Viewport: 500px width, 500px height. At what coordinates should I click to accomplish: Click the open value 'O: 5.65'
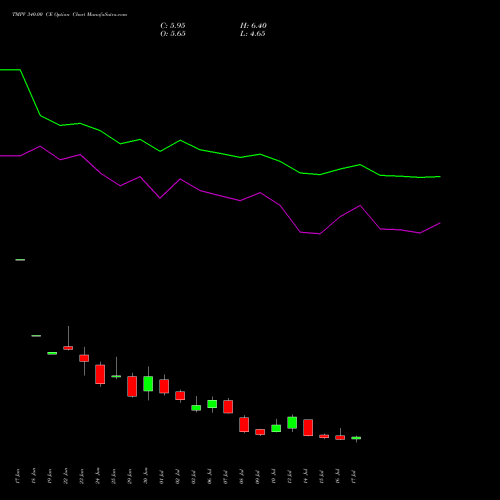pyautogui.click(x=173, y=34)
